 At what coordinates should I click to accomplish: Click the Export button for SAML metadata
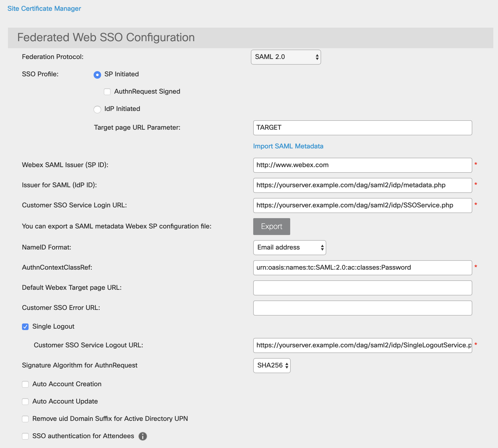pyautogui.click(x=271, y=226)
